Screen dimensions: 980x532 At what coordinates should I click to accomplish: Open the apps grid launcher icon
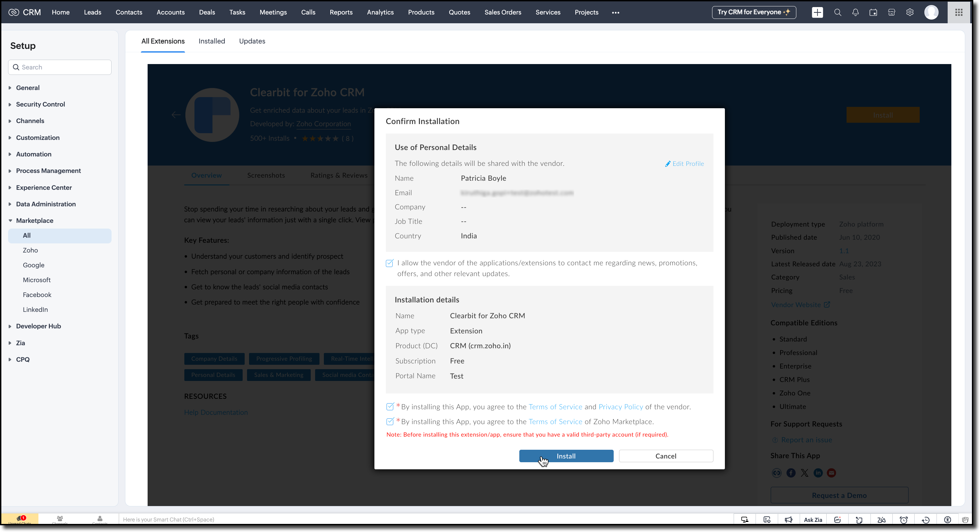pos(959,12)
